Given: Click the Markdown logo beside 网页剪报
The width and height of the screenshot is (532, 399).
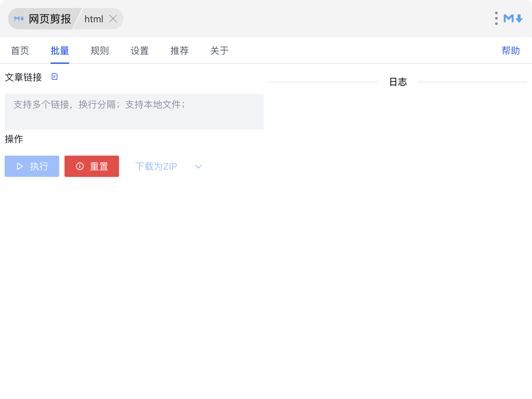Looking at the screenshot, I should click(19, 19).
